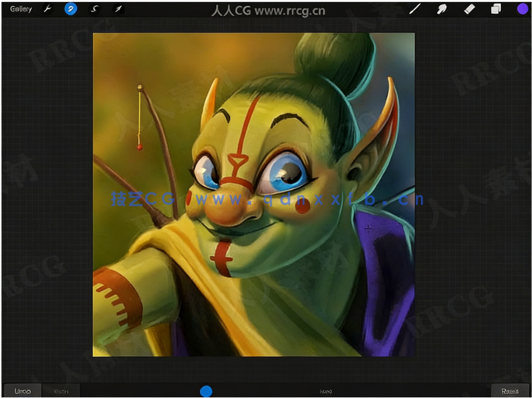Viewport: 532px width, 398px height.
Task: Activate the Selection tool (S ribbon icon)
Action: click(x=94, y=9)
